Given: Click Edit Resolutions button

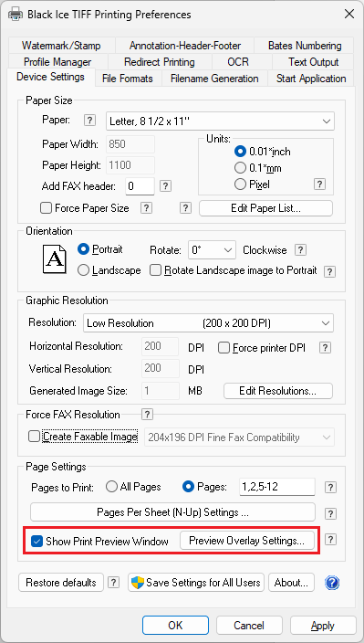Looking at the screenshot, I should click(278, 391).
